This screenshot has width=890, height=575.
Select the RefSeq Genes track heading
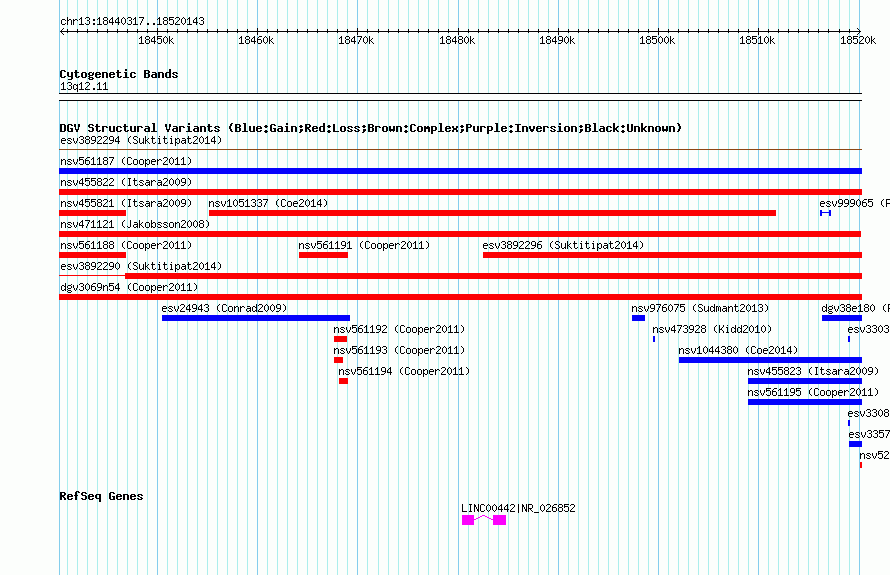coord(101,496)
